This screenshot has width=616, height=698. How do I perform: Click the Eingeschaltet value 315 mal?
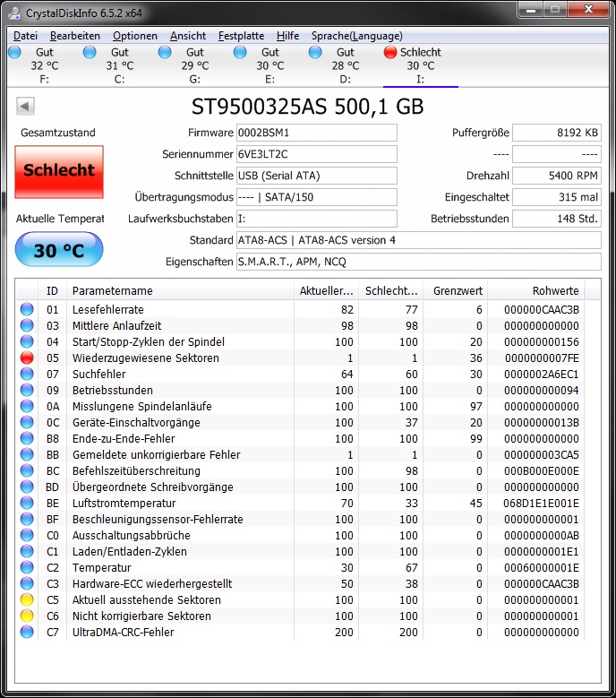coord(557,197)
